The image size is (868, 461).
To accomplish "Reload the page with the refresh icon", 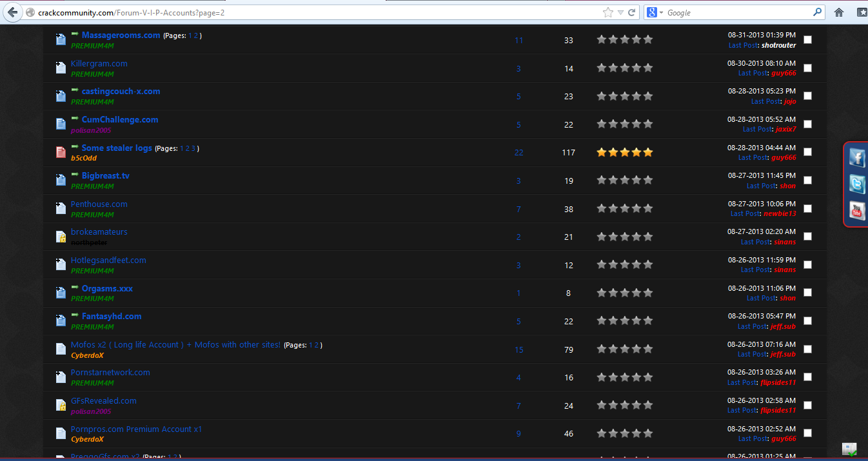I will coord(632,12).
